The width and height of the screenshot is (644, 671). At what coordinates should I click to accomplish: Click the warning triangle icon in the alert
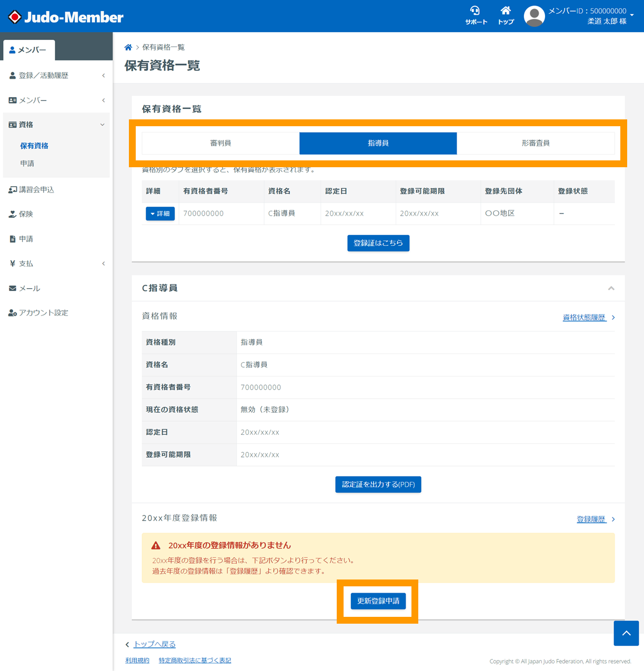tap(156, 545)
